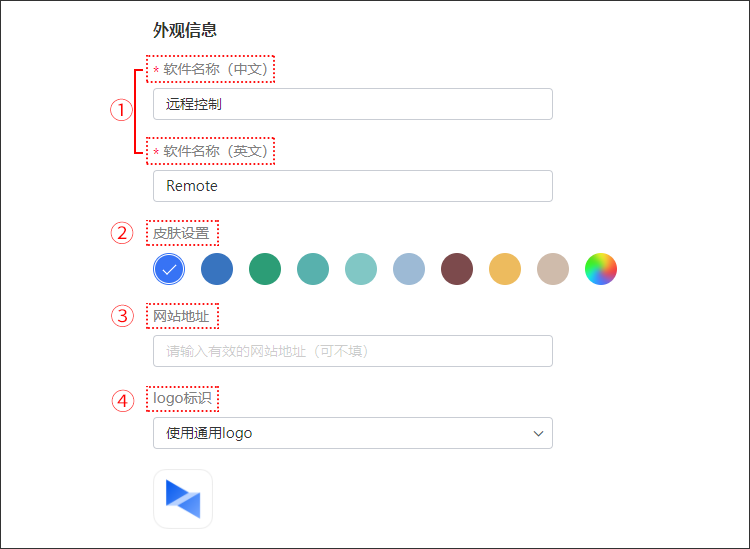750x549 pixels.
Task: Click the 软件名称（英文）label
Action: 216,152
